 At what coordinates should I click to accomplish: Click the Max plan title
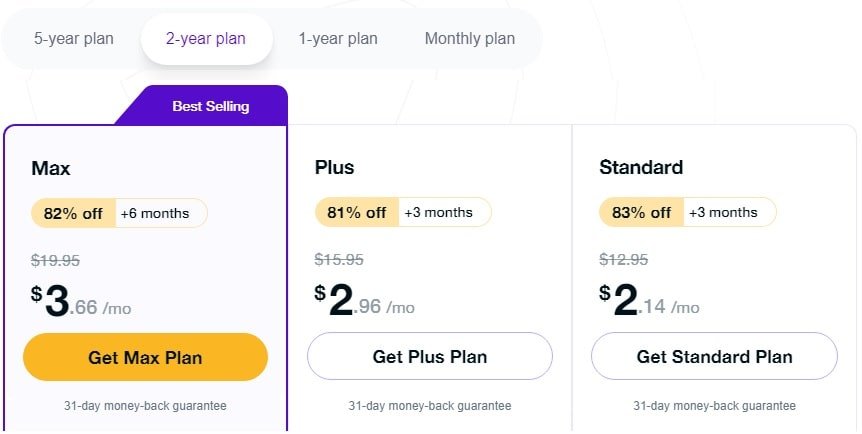pyautogui.click(x=51, y=167)
